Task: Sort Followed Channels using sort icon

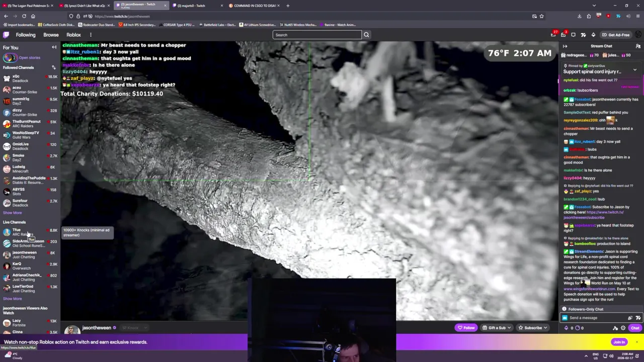Action: pos(54,67)
